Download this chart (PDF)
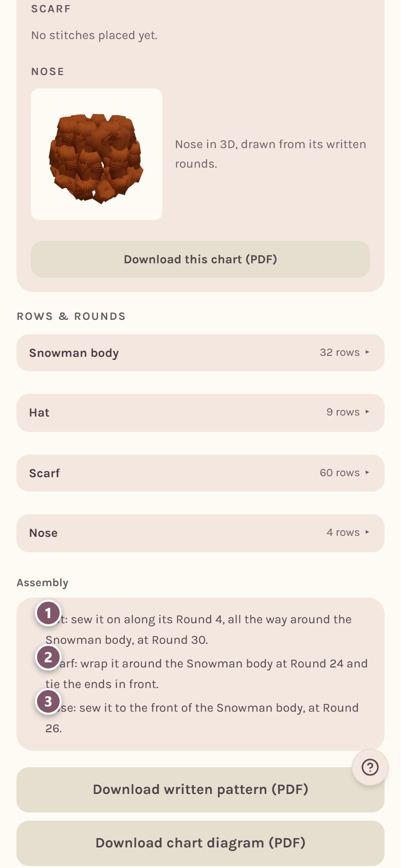The width and height of the screenshot is (401, 868). (x=200, y=259)
